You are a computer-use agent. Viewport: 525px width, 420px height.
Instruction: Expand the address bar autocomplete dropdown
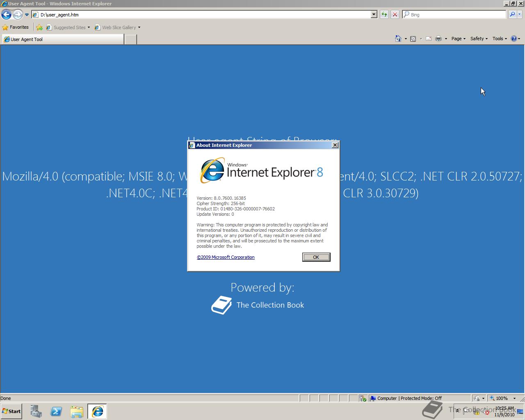click(x=374, y=14)
